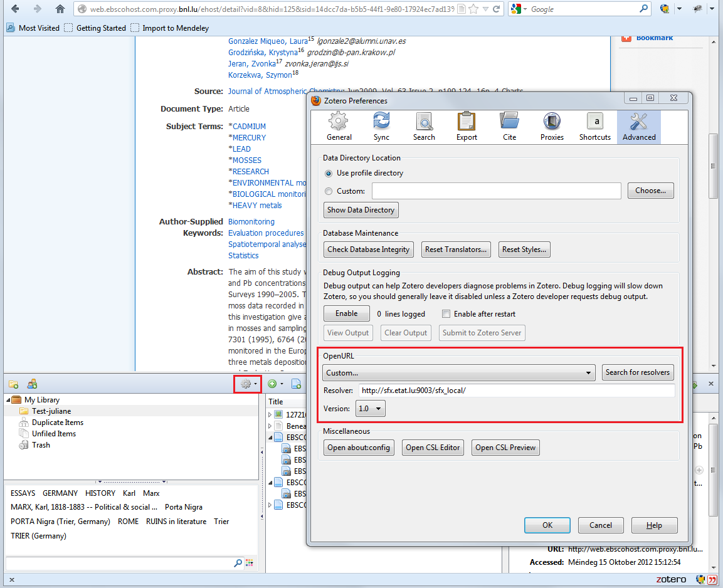723x588 pixels.
Task: Bookmark this page with the star icon
Action: (473, 9)
